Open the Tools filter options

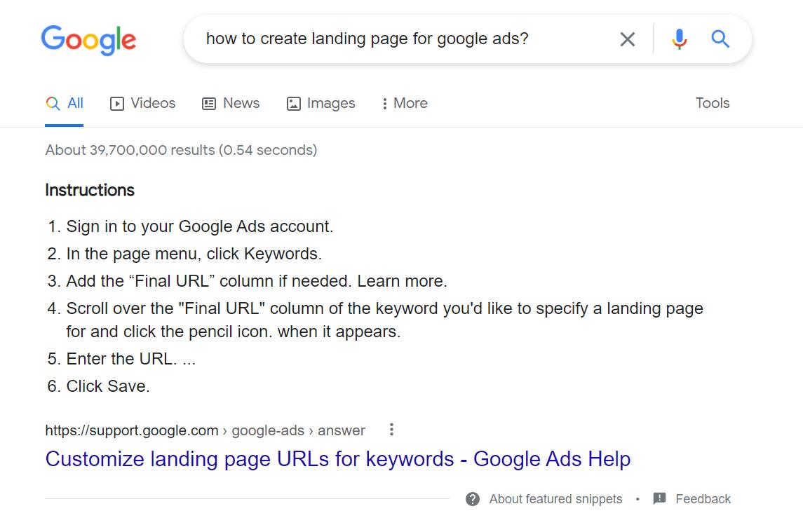tap(713, 103)
